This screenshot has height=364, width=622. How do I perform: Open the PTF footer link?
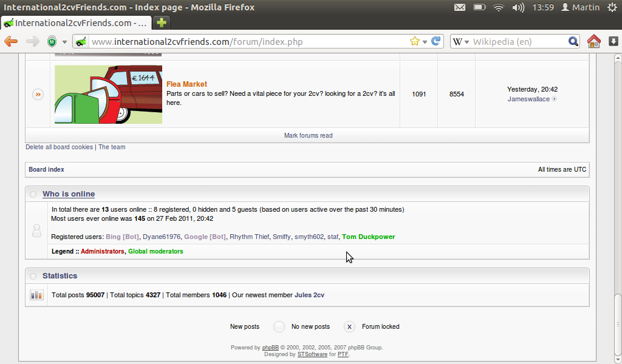(343, 354)
